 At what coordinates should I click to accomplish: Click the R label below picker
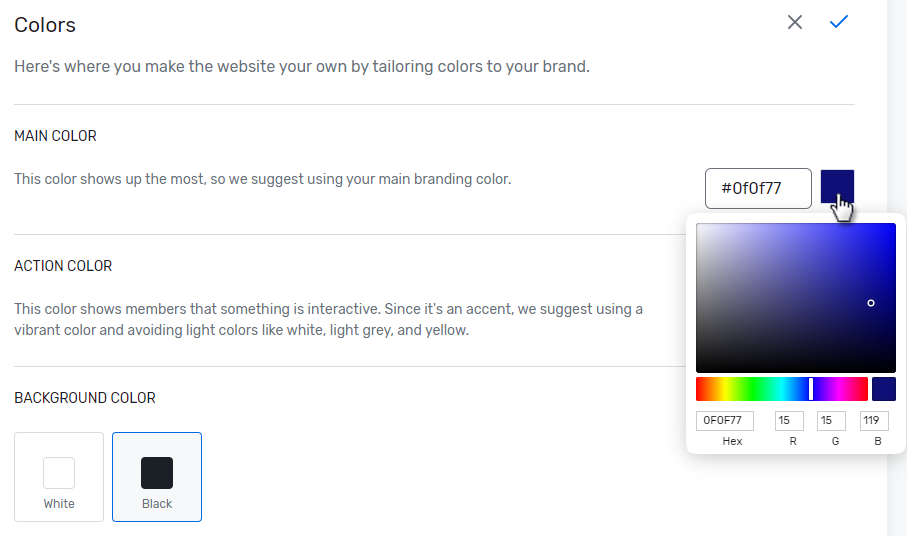(793, 441)
